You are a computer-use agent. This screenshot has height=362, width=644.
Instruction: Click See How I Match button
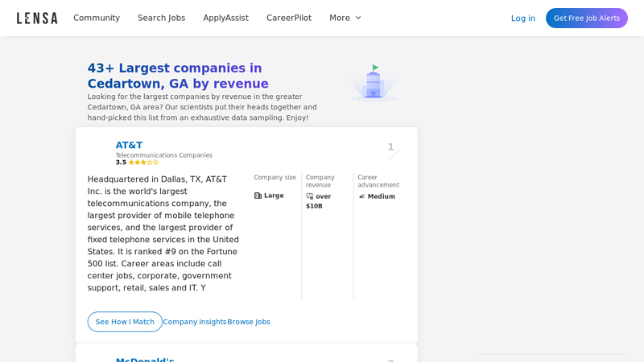(125, 322)
